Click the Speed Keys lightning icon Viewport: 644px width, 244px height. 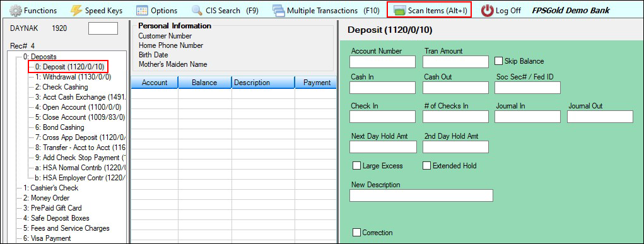click(76, 10)
